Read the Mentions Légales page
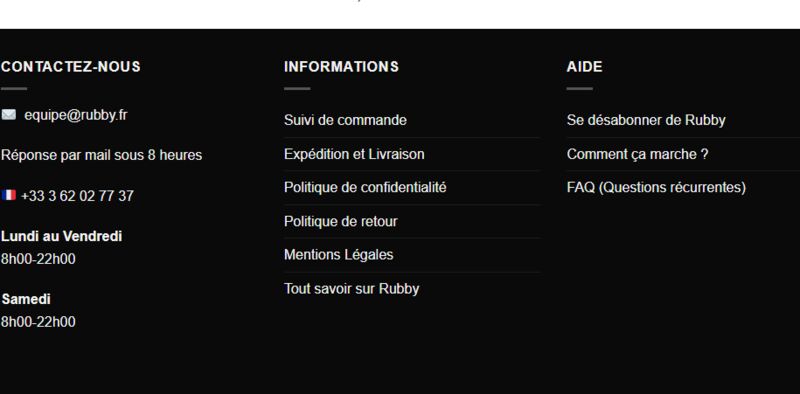 [x=339, y=255]
